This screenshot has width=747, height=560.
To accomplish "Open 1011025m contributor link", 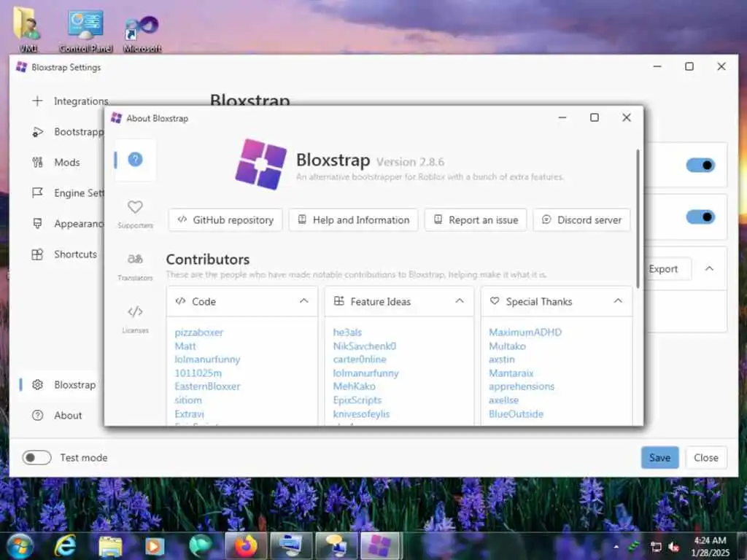I will (198, 373).
